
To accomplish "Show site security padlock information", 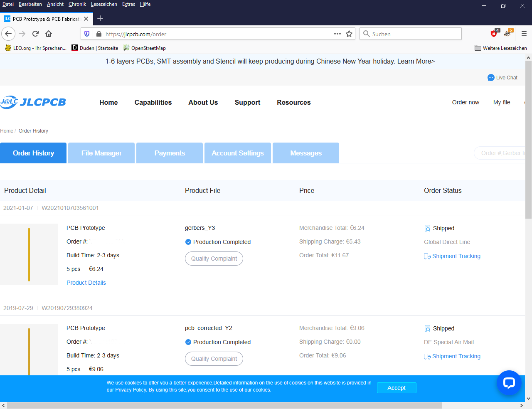I will [x=99, y=34].
